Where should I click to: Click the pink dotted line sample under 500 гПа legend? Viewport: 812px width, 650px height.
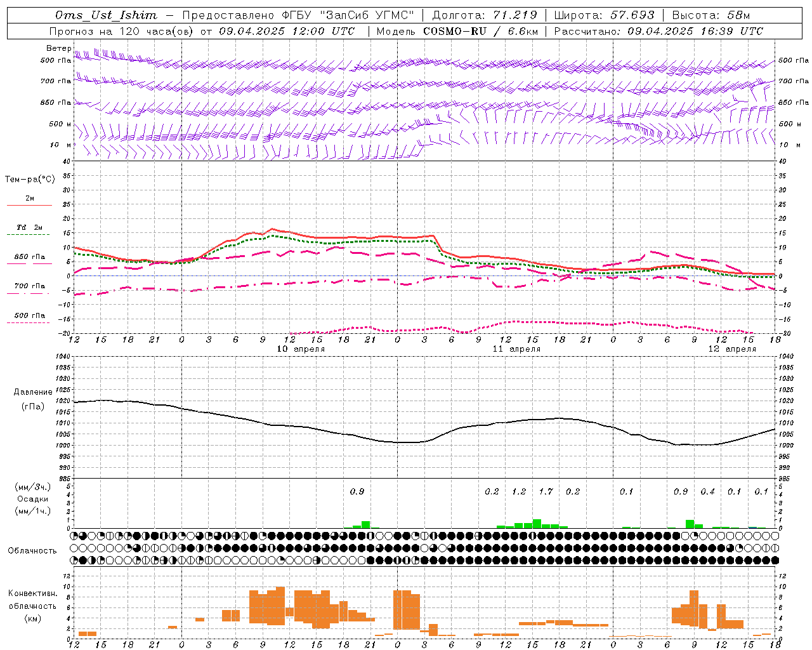(x=28, y=322)
